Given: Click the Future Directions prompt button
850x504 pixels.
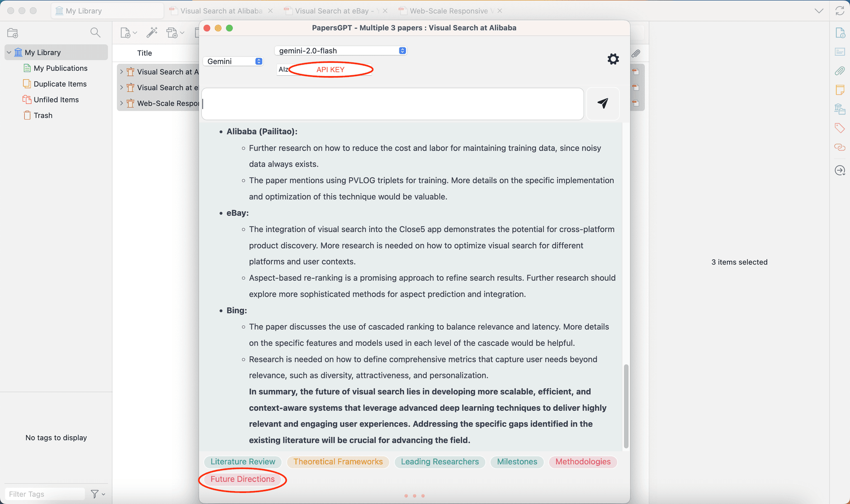Looking at the screenshot, I should pyautogui.click(x=242, y=479).
